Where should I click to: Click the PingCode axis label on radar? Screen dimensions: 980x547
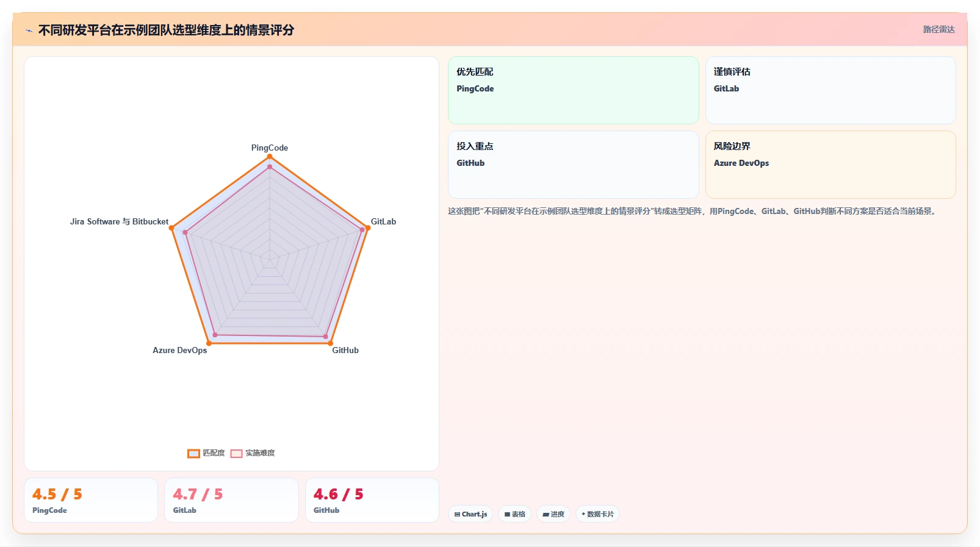(x=270, y=148)
